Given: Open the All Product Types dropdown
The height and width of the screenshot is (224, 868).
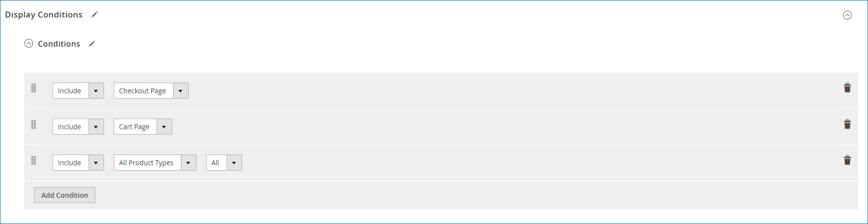Looking at the screenshot, I should pos(155,163).
